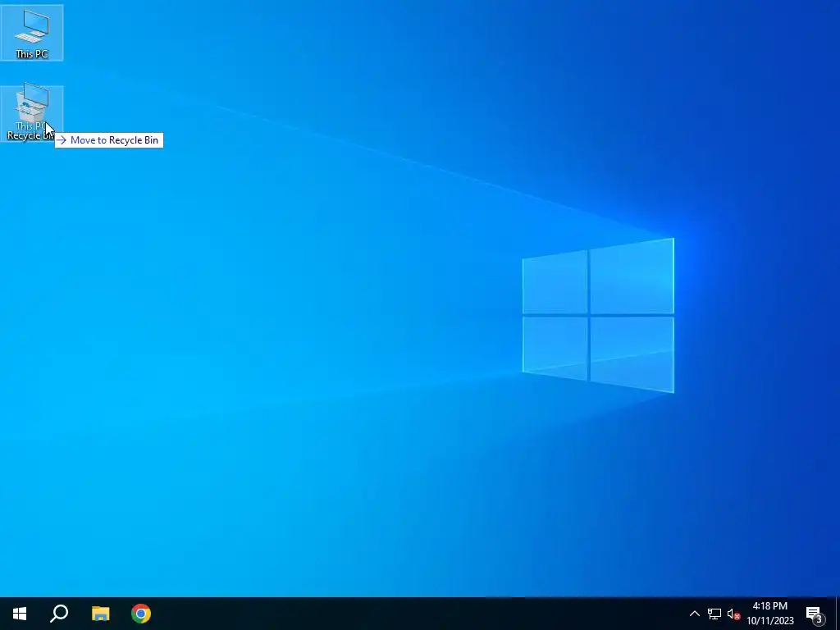Image resolution: width=840 pixels, height=630 pixels.
Task: Open the muted volume tray icon
Action: click(733, 614)
